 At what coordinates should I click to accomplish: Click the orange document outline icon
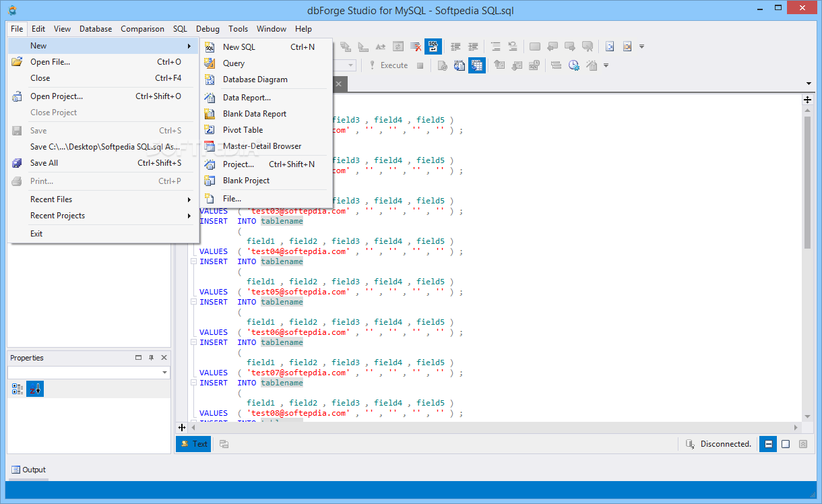coord(627,46)
